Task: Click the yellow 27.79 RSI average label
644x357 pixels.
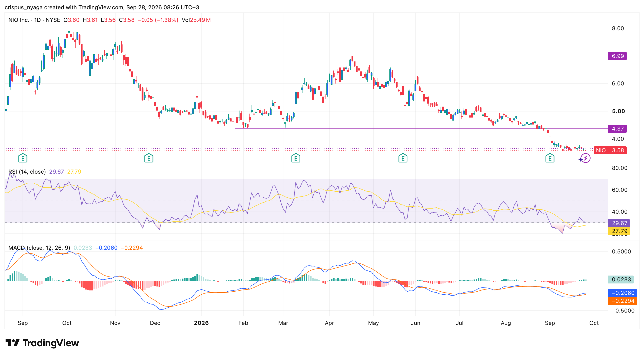Action: click(x=619, y=231)
